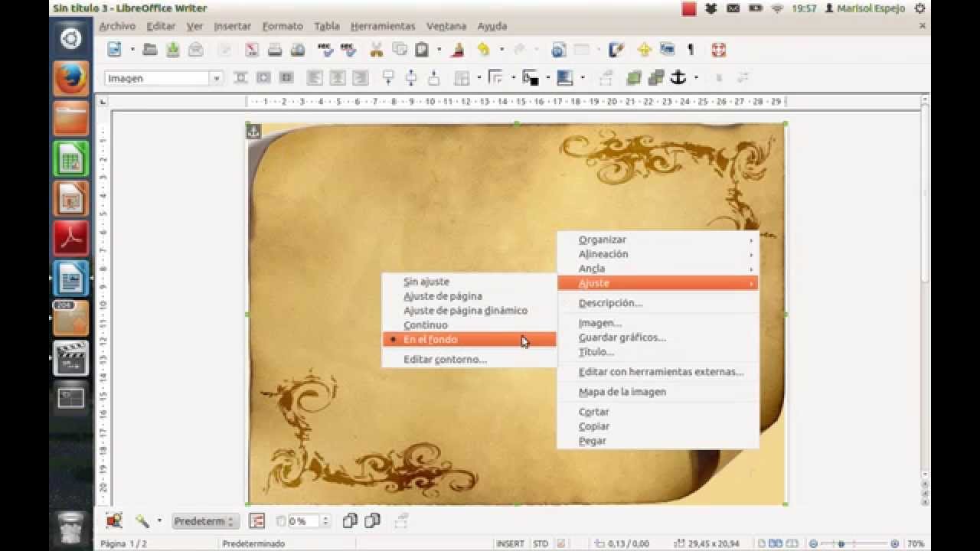Screen dimensions: 980x551
Task: Send the document by email icon
Action: point(196,50)
